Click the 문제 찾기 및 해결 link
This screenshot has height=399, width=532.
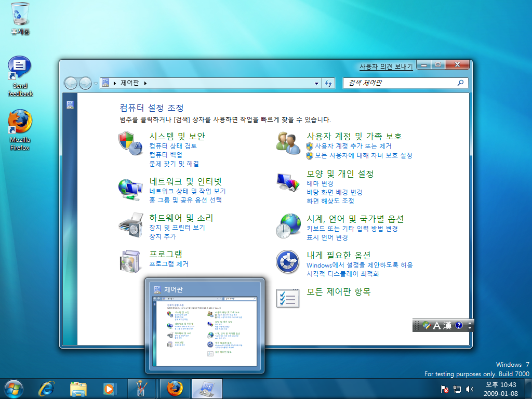174,164
